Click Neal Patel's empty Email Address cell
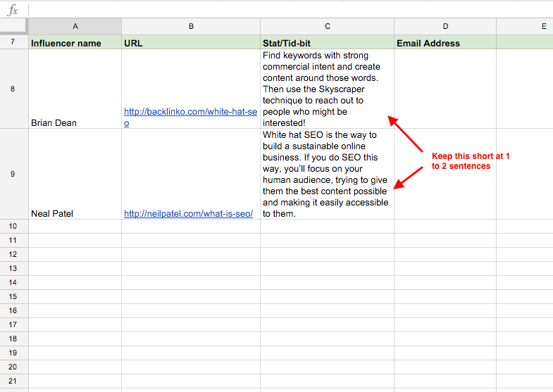 coord(445,174)
